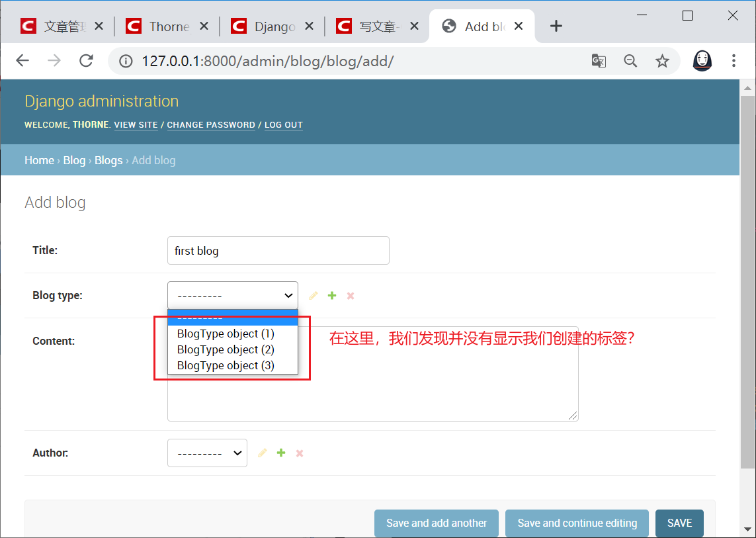Screen dimensions: 756x538
Task: Open the Chrome three-dot menu
Action: pos(734,61)
